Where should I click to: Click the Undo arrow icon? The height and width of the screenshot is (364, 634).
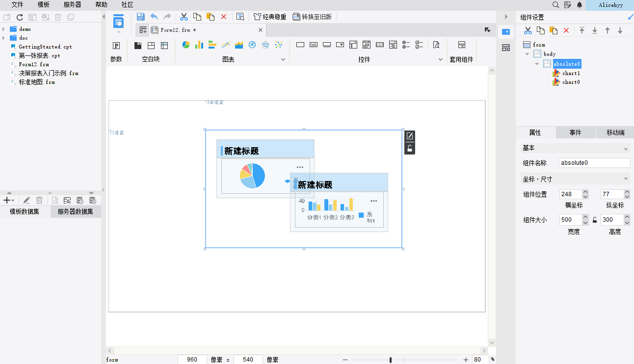[x=154, y=17]
